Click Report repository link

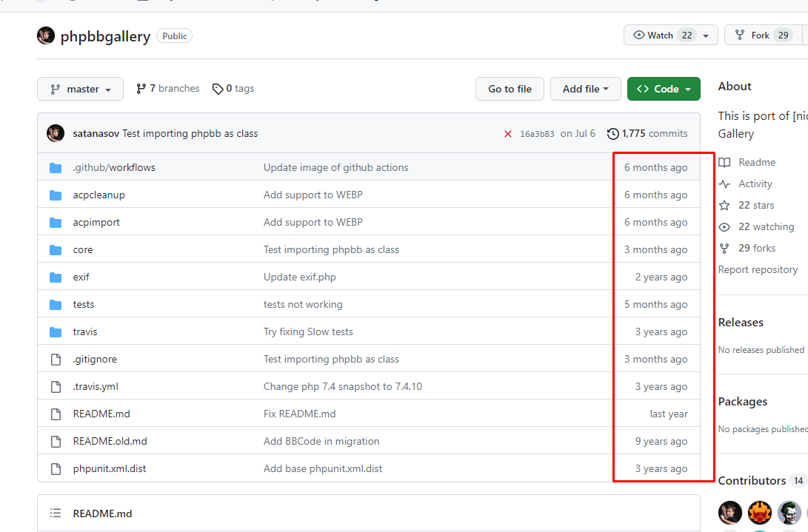758,270
